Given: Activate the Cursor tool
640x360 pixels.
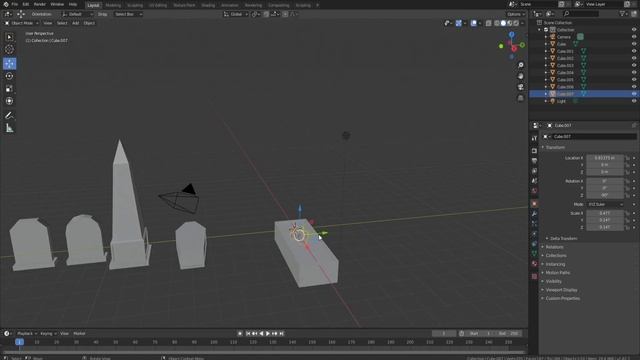Looking at the screenshot, I should (x=9, y=49).
